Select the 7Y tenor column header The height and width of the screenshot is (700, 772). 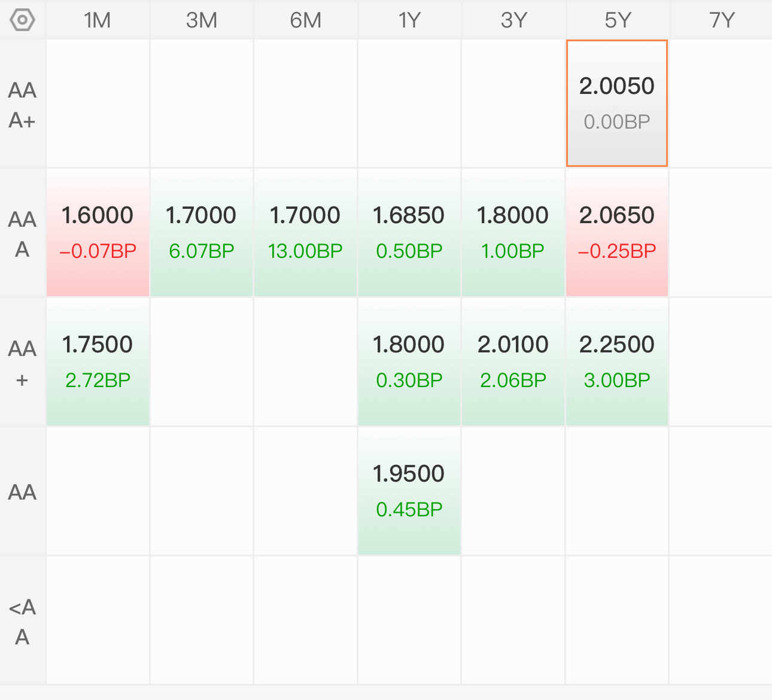coord(721,20)
